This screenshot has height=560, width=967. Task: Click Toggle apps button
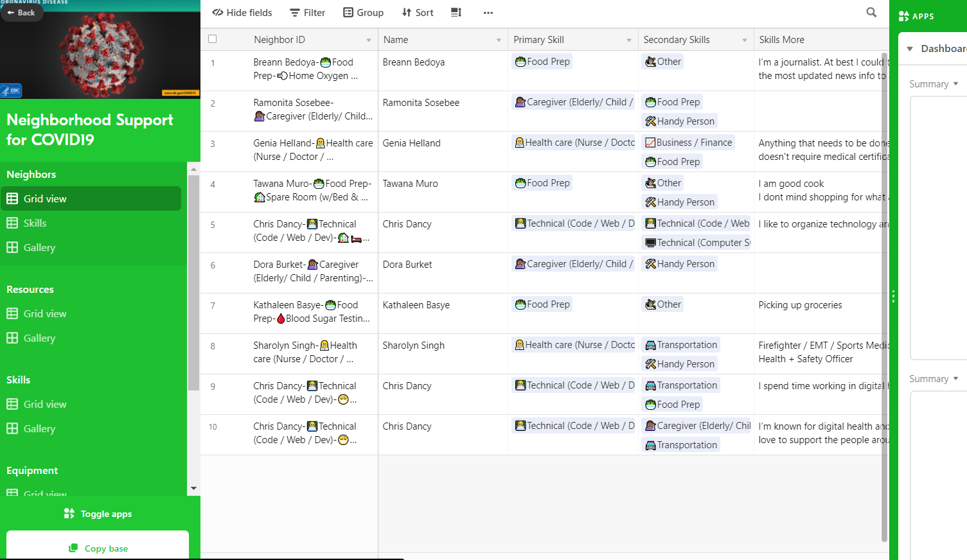[98, 514]
